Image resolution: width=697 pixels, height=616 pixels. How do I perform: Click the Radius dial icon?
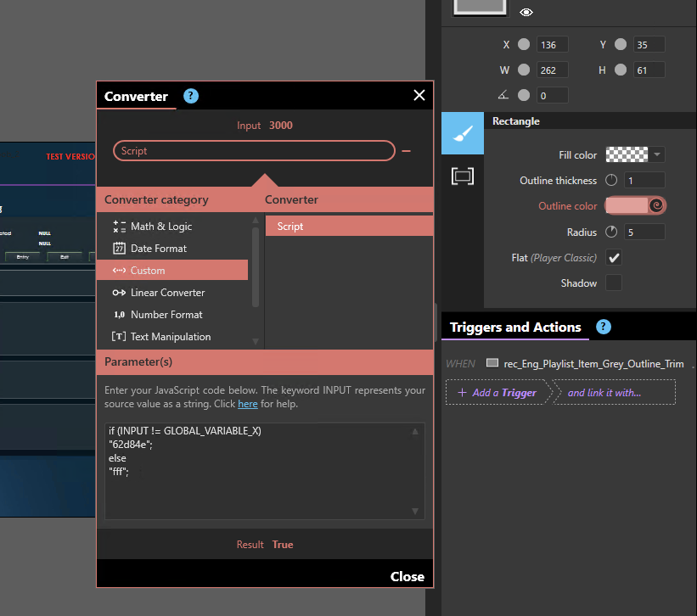click(611, 232)
